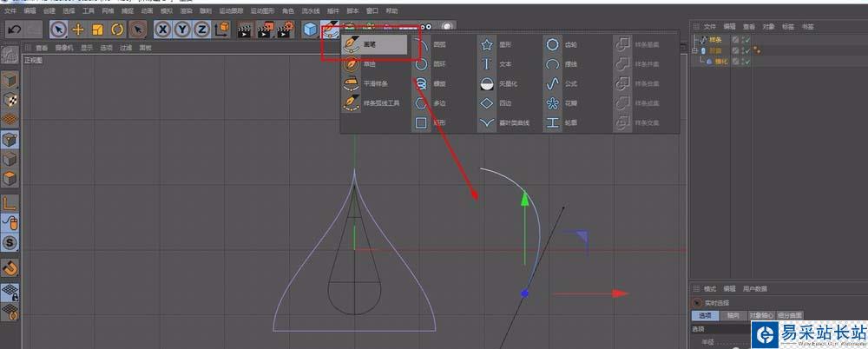The height and width of the screenshot is (349, 868).
Task: Select the Scale tool square icon
Action: 97,30
